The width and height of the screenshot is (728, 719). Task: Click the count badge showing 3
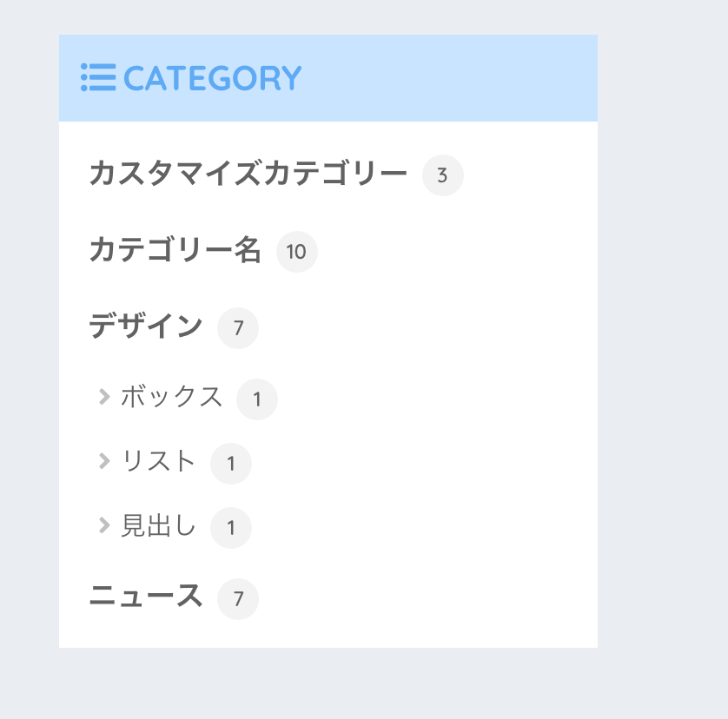pos(443,175)
